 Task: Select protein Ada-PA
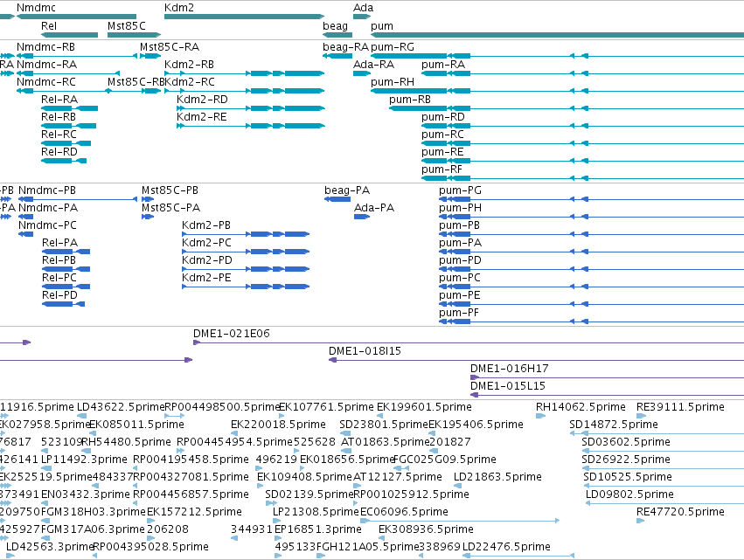click(362, 217)
